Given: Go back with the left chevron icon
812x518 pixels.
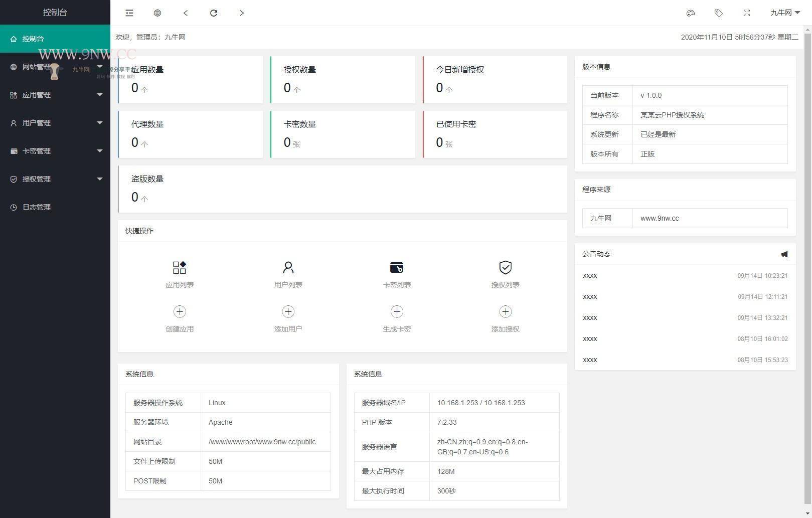Looking at the screenshot, I should click(x=186, y=13).
